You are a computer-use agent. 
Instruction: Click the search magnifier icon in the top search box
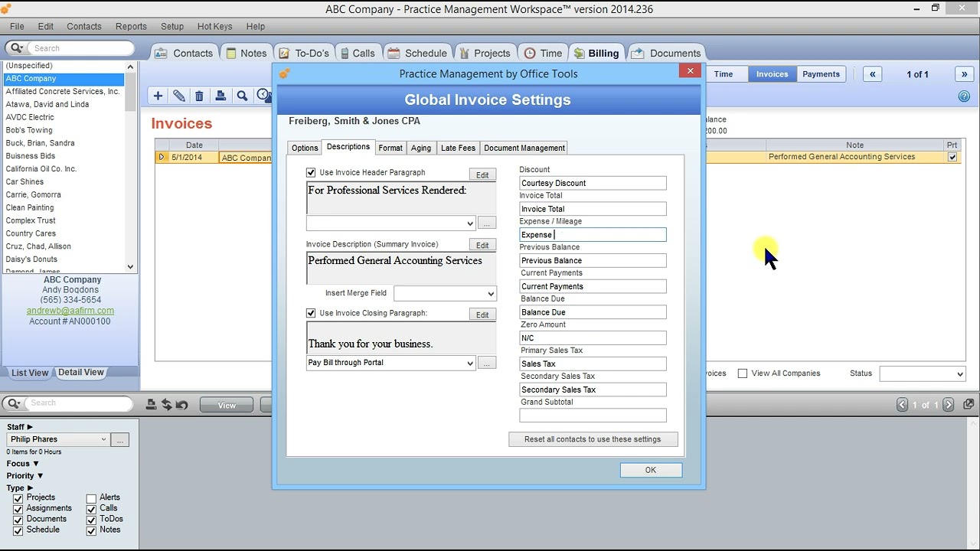(x=17, y=48)
